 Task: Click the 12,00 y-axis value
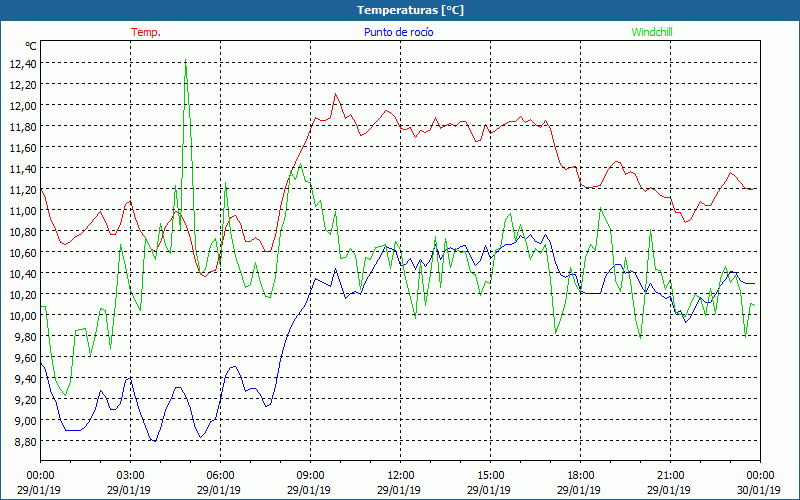tap(23, 105)
